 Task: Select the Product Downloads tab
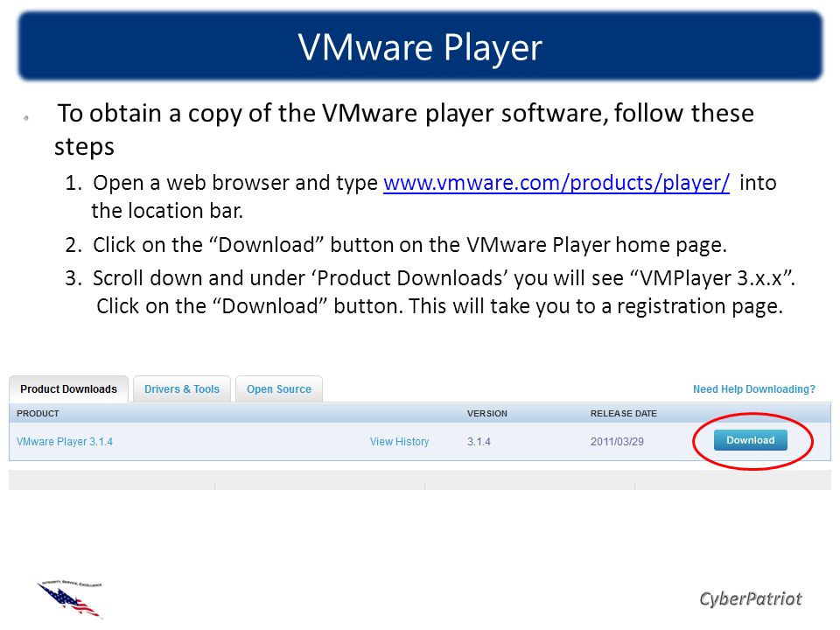pos(68,388)
